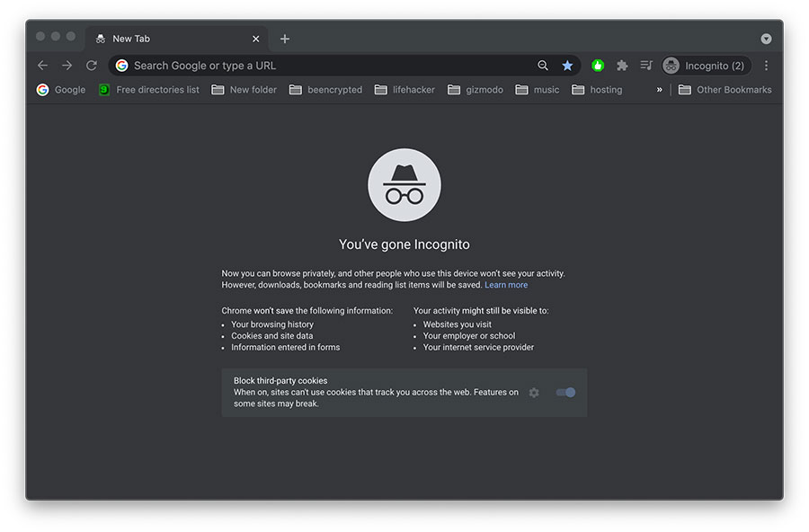Bookmark this tab with the star icon

(x=568, y=65)
